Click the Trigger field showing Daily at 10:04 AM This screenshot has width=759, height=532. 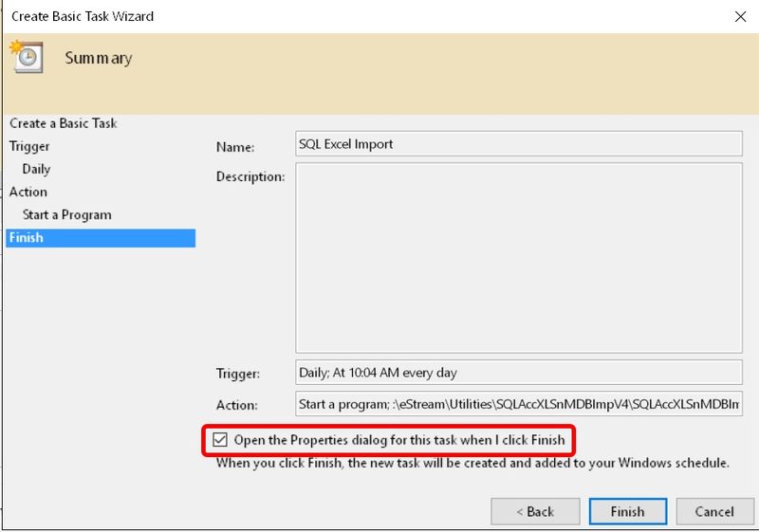pos(518,373)
